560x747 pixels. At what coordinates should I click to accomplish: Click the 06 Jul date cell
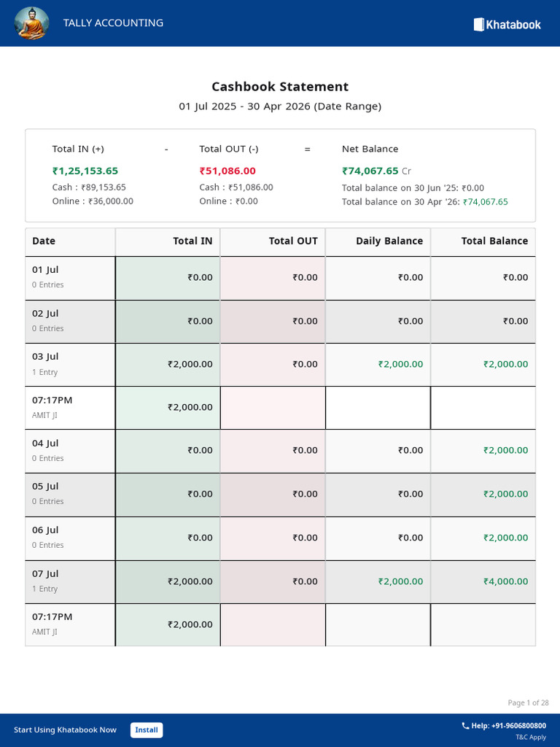(70, 538)
